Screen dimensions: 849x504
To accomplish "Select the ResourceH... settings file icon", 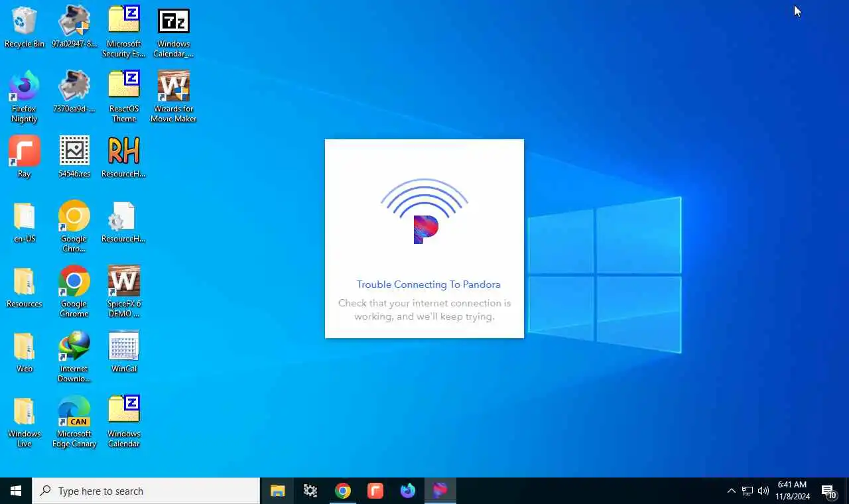I will coord(124,222).
